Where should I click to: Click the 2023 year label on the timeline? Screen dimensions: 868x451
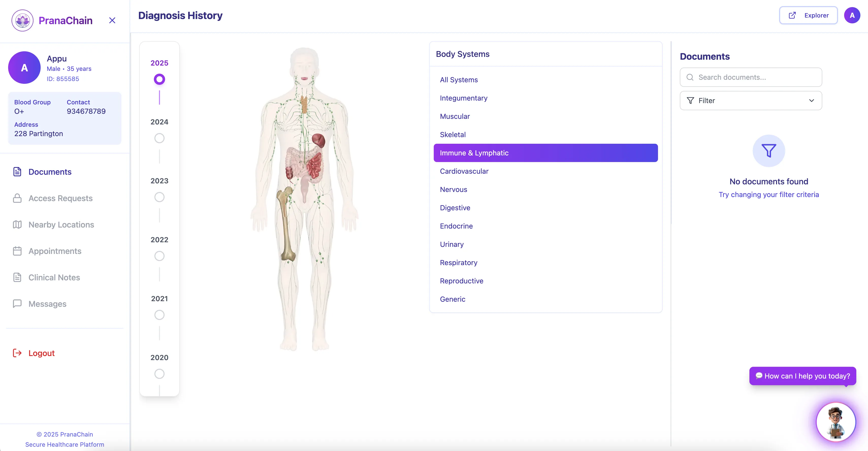(159, 181)
